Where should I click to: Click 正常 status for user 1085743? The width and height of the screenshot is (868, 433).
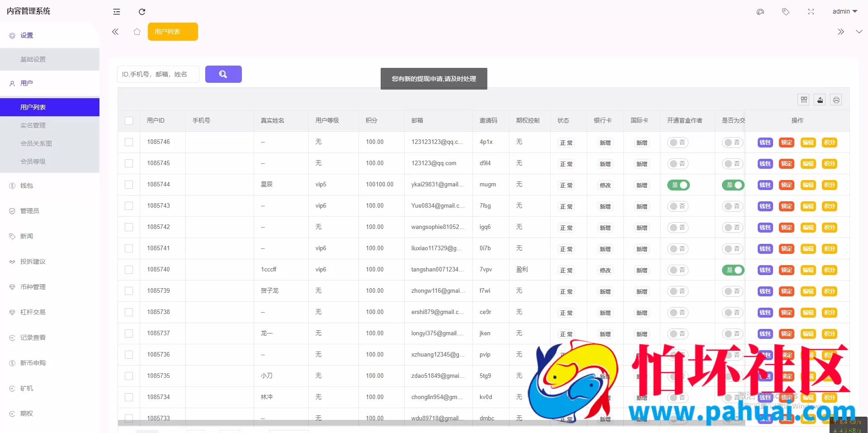tap(566, 206)
